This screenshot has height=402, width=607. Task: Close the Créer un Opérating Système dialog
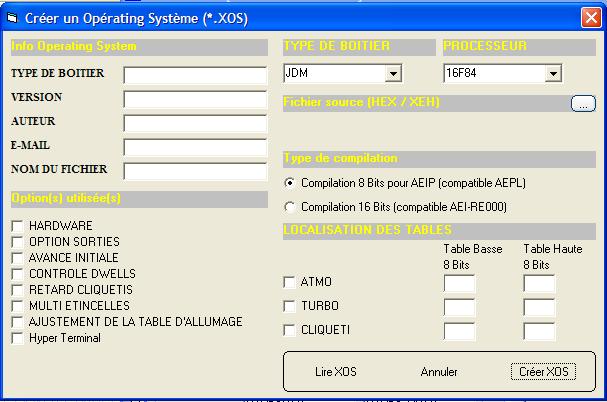(589, 18)
